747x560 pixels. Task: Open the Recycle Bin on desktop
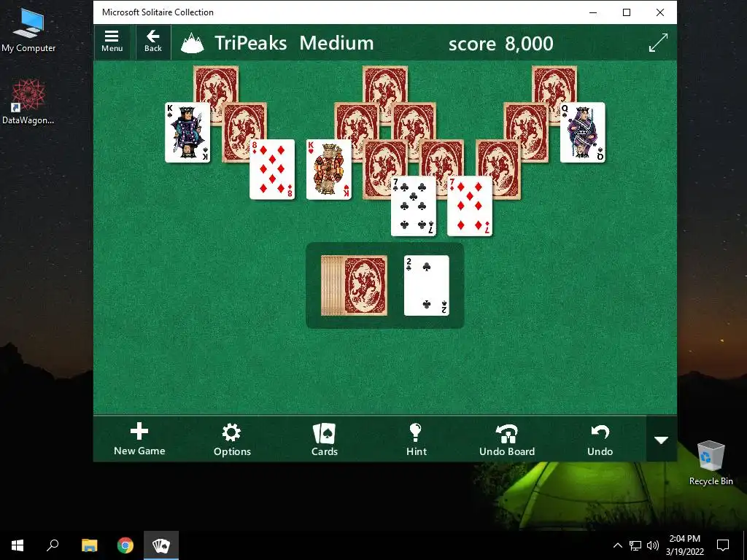[x=711, y=462]
